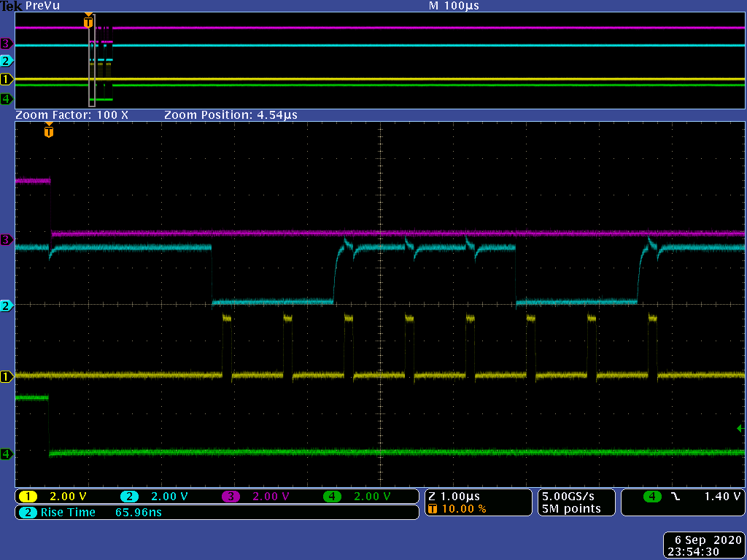Click the Tek logo in the corner
Screen dimensions: 747x560
point(11,6)
